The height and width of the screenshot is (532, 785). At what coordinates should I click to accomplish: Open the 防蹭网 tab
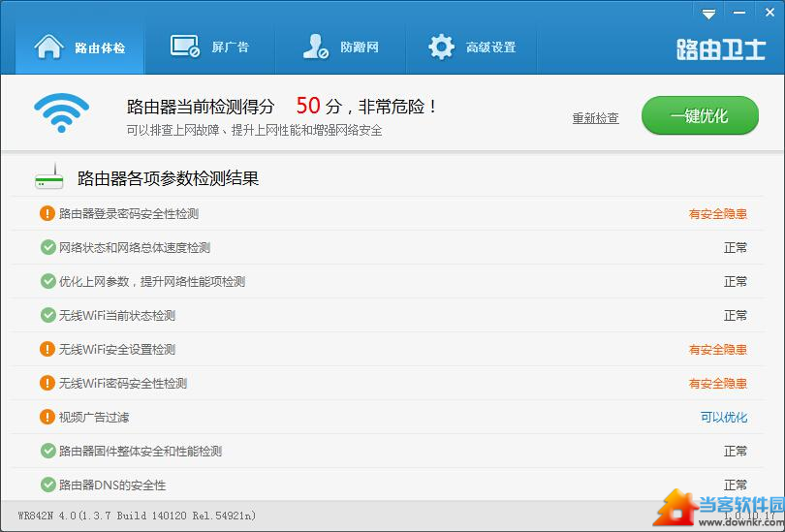point(340,47)
